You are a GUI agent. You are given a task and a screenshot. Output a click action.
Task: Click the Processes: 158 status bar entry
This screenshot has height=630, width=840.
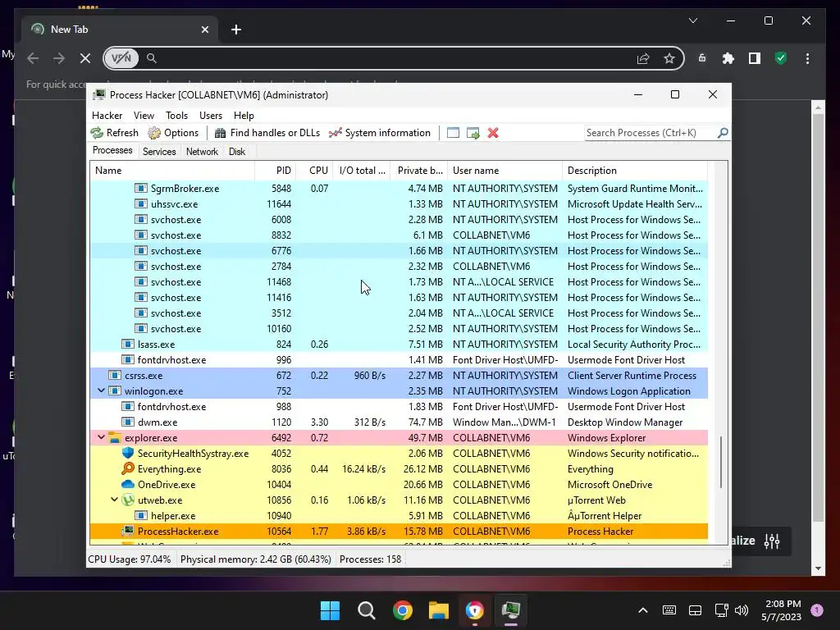(370, 559)
